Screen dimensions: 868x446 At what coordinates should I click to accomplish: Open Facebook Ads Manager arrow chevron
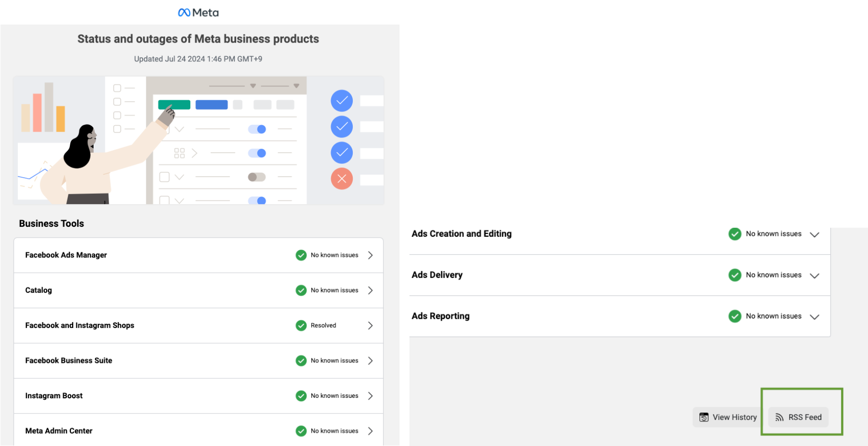tap(370, 255)
